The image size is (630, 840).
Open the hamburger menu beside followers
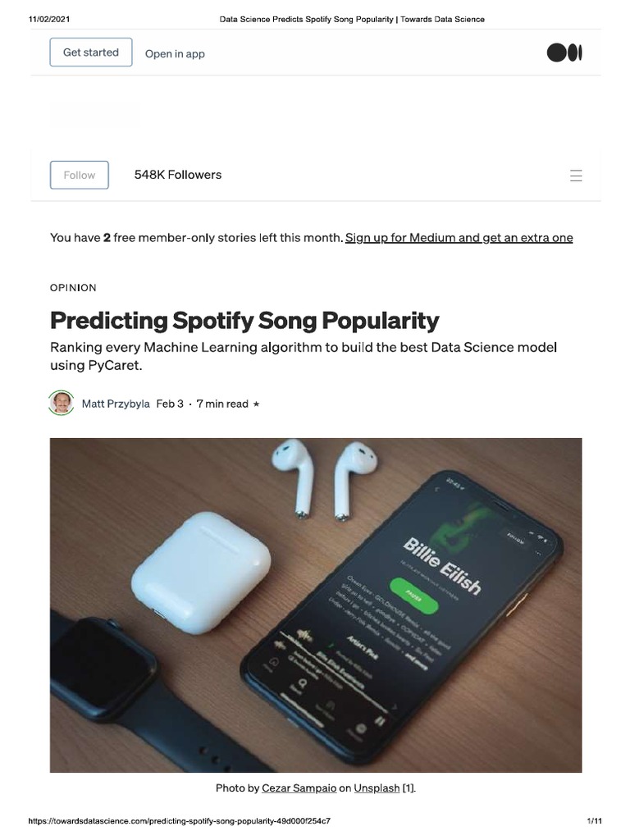pyautogui.click(x=576, y=176)
